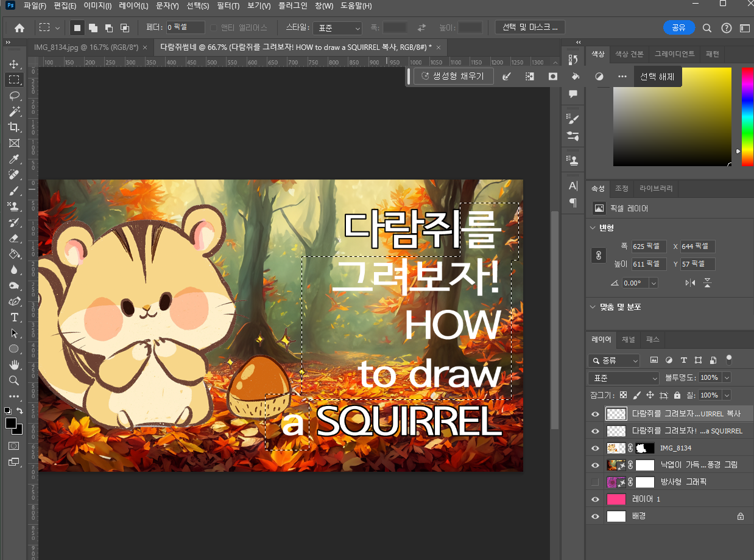Click the 선택 해제 button
Viewport: 754px width, 560px height.
(658, 77)
